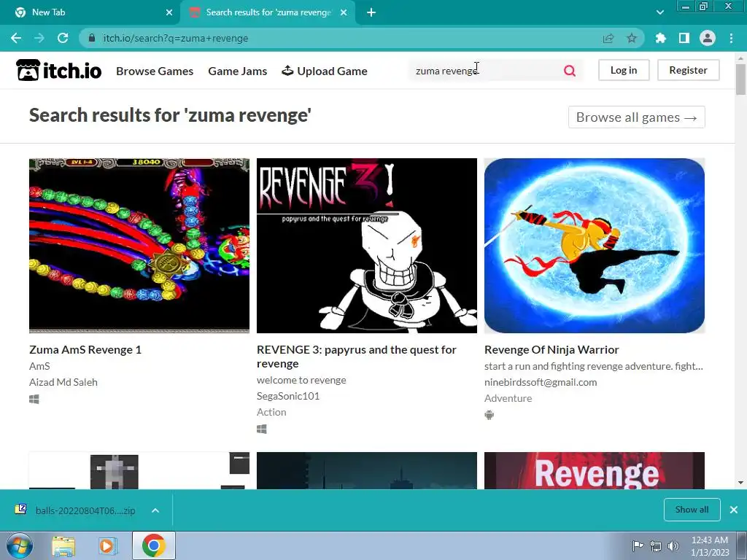Click Chrome taskbar icon

pos(153,545)
